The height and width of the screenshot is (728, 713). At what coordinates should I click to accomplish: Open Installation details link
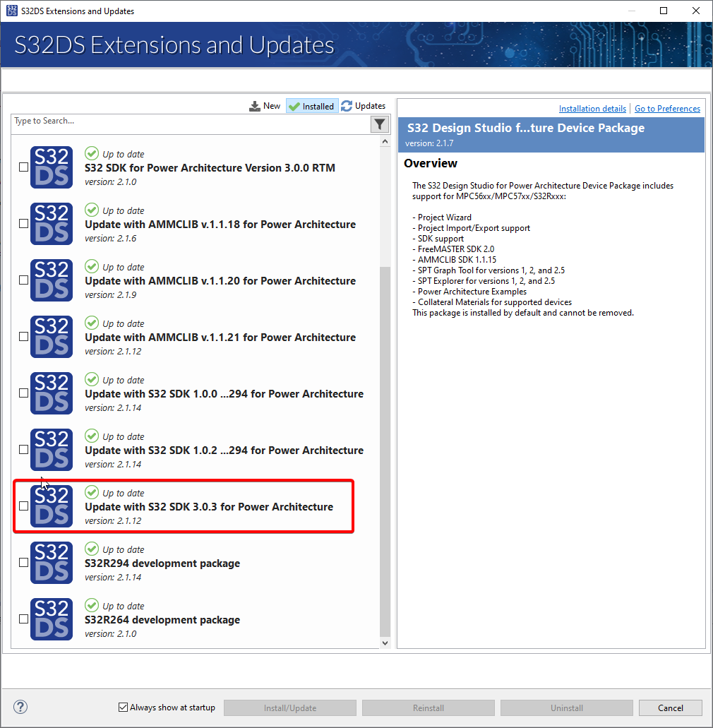pos(592,108)
